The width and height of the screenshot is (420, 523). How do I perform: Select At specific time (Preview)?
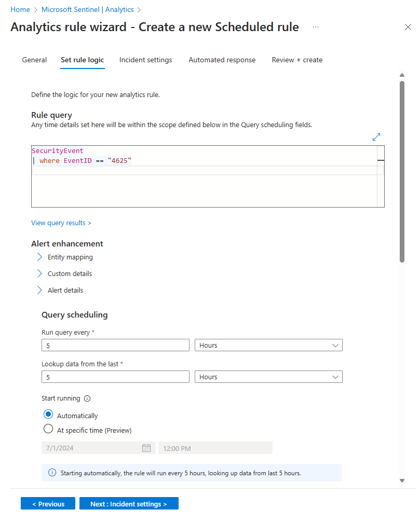48,429
